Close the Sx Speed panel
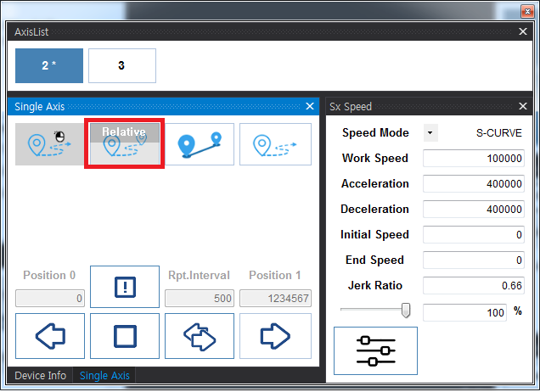This screenshot has height=392, width=540. [x=523, y=107]
